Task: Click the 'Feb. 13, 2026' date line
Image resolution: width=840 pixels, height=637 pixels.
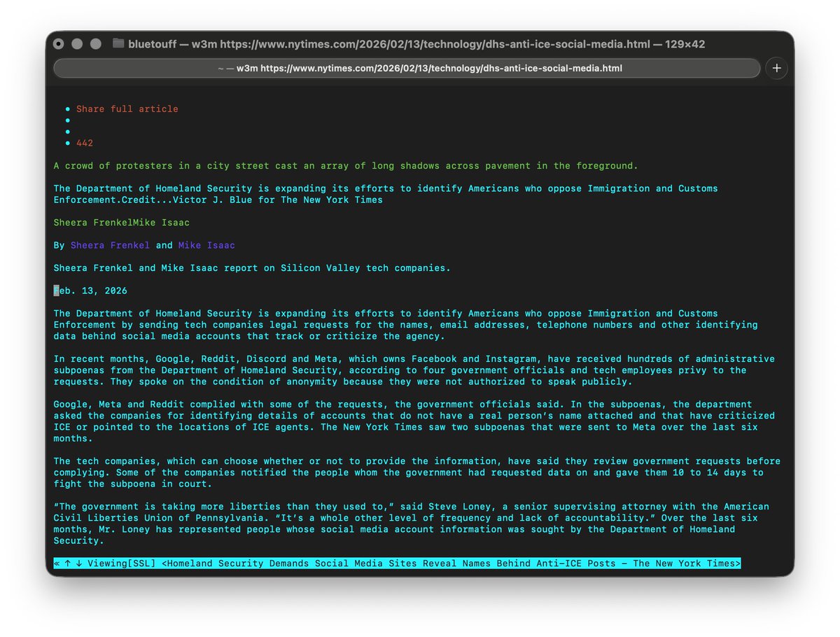Action: 91,290
